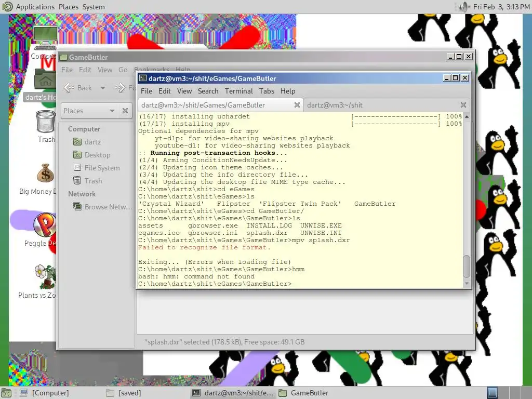Open terminal Edit menu

tap(164, 91)
